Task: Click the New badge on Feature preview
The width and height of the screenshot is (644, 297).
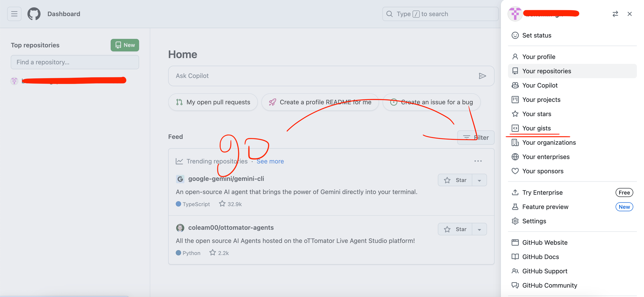Action: pyautogui.click(x=624, y=207)
